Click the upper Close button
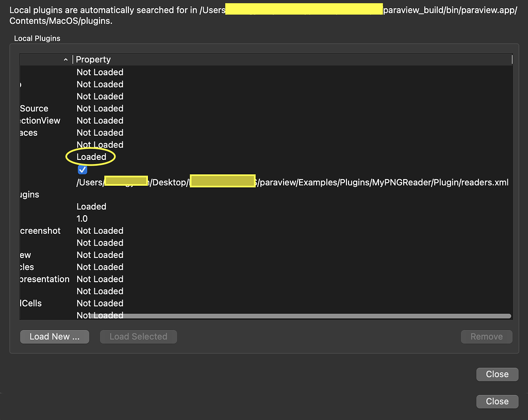528x420 pixels. pos(497,374)
